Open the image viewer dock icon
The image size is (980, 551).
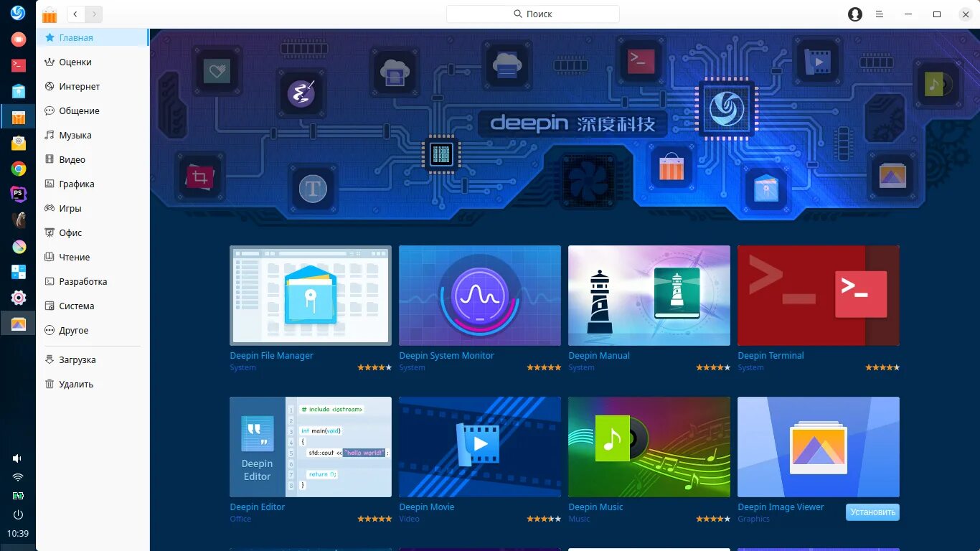(18, 324)
